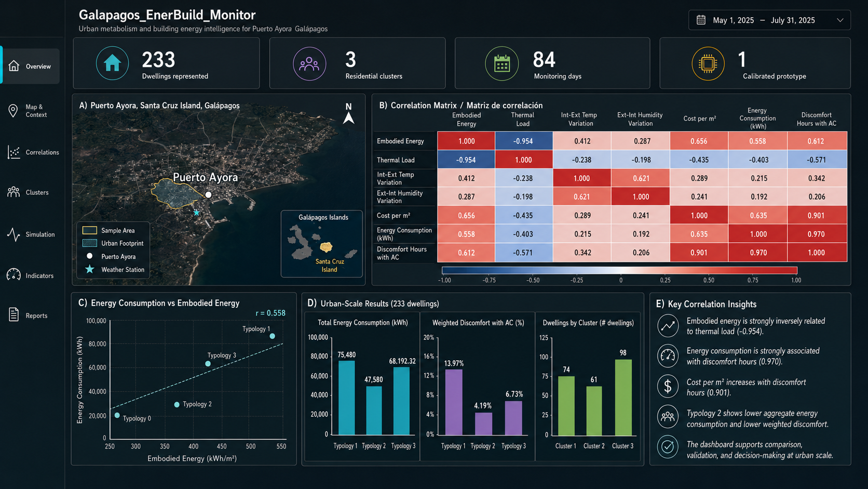Click Energy Consumption vs Discomfort Hours 0.970 cell
The image size is (868, 489).
[817, 234]
